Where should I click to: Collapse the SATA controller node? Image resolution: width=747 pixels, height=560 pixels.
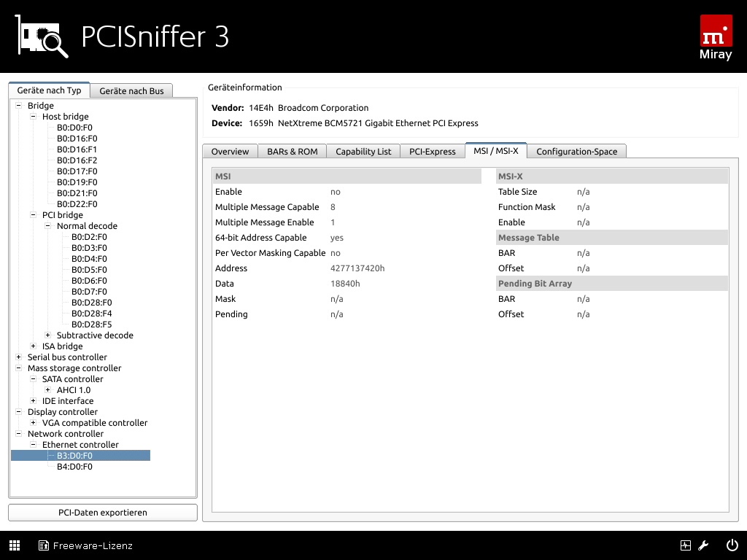pos(34,379)
